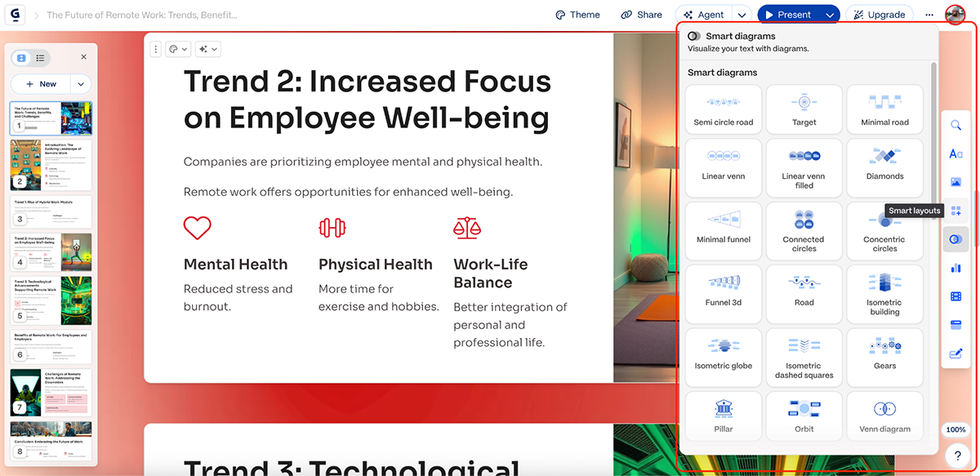Expand the New card dropdown arrow
Screen dimensions: 980x476
coord(80,84)
